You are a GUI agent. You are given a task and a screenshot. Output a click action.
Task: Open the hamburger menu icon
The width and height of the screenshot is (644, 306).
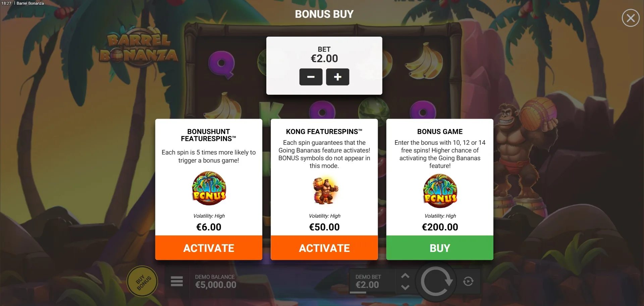(177, 281)
